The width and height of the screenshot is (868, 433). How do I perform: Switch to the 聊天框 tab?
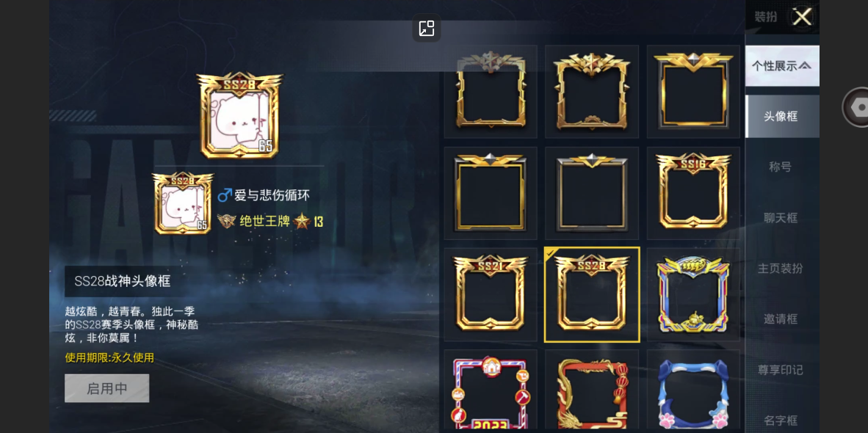point(780,218)
